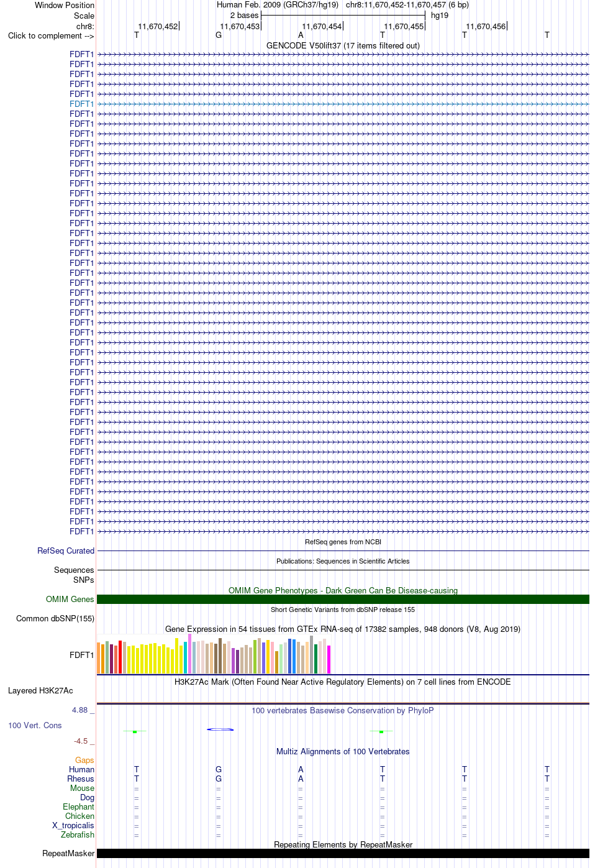Click the dark green OMIM Genes bar
The height and width of the screenshot is (868, 590).
pos(343,600)
